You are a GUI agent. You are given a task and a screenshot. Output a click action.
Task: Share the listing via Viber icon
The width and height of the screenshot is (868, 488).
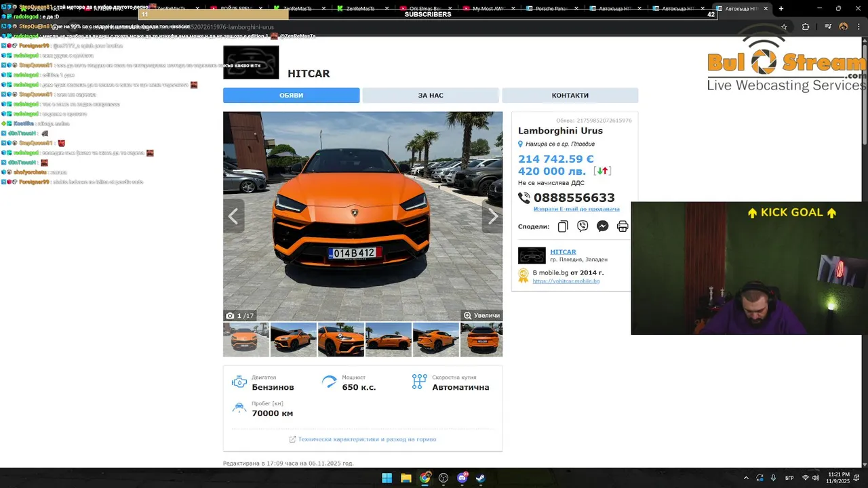tap(583, 226)
